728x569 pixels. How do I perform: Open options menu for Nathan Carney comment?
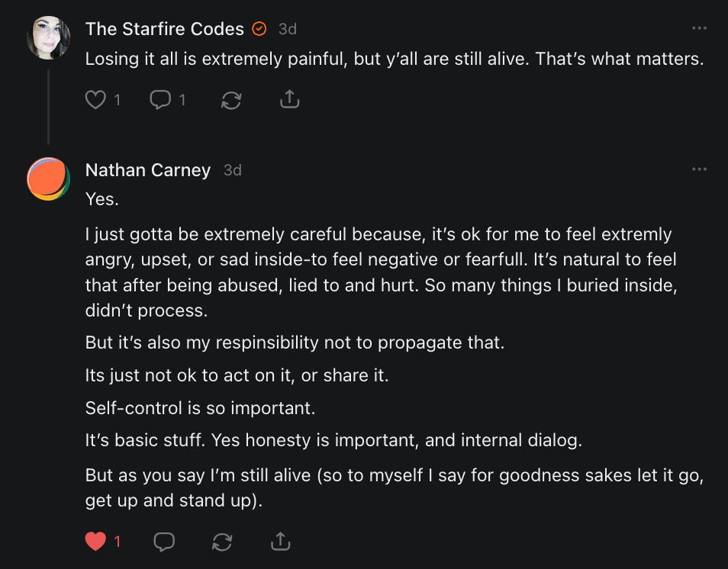[x=699, y=169]
